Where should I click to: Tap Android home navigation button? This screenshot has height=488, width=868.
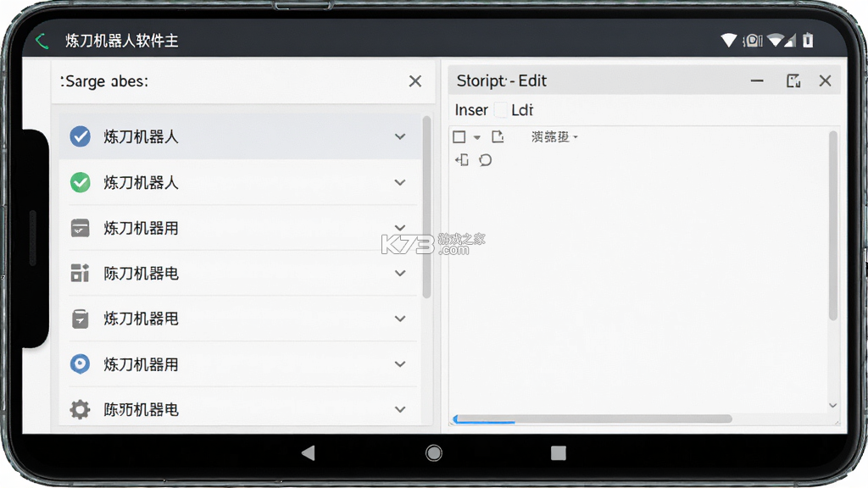[x=433, y=453]
